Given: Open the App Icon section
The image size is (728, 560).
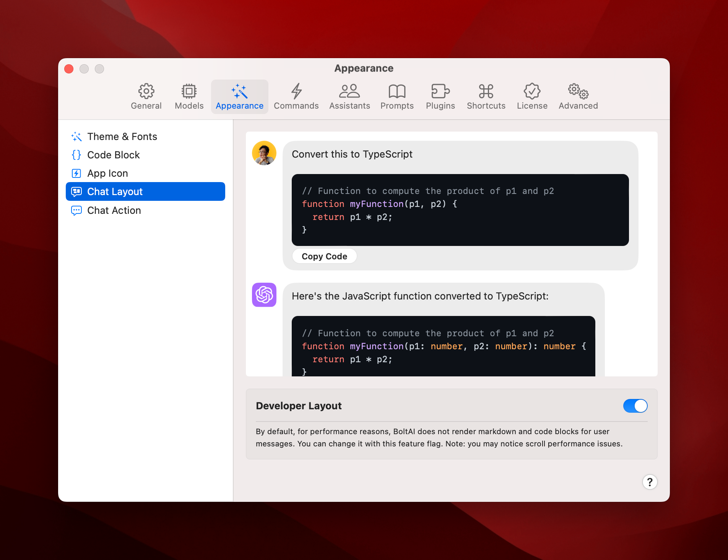Looking at the screenshot, I should pos(107,173).
